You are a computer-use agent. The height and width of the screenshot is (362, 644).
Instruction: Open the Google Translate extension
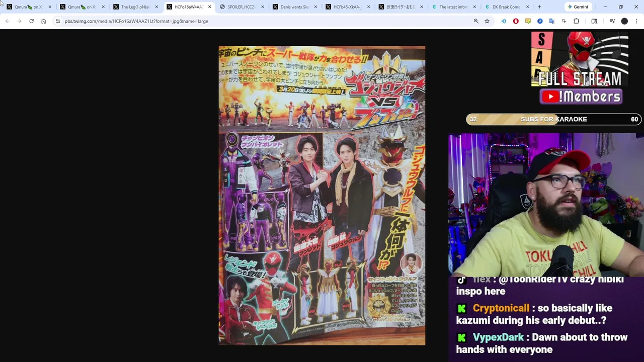[552, 21]
